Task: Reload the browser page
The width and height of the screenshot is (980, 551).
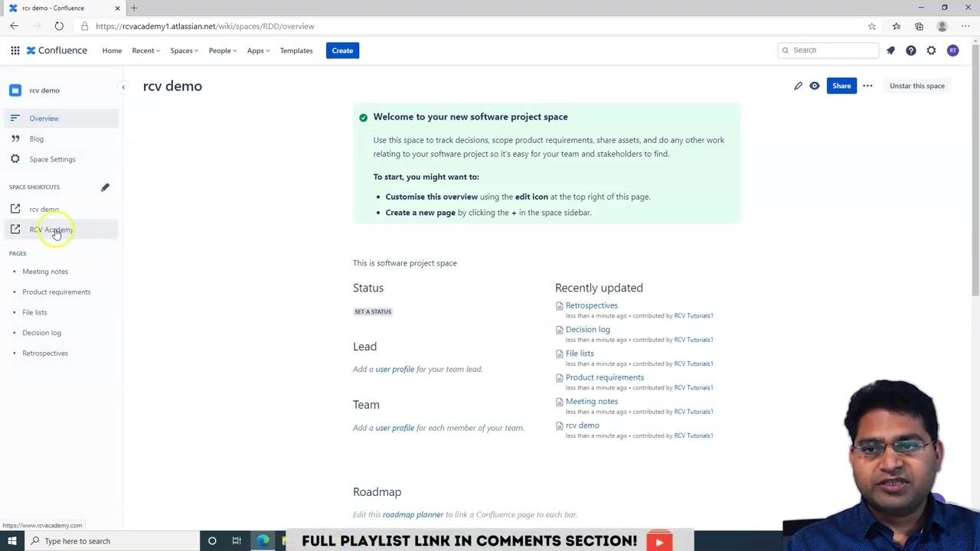Action: coord(59,26)
